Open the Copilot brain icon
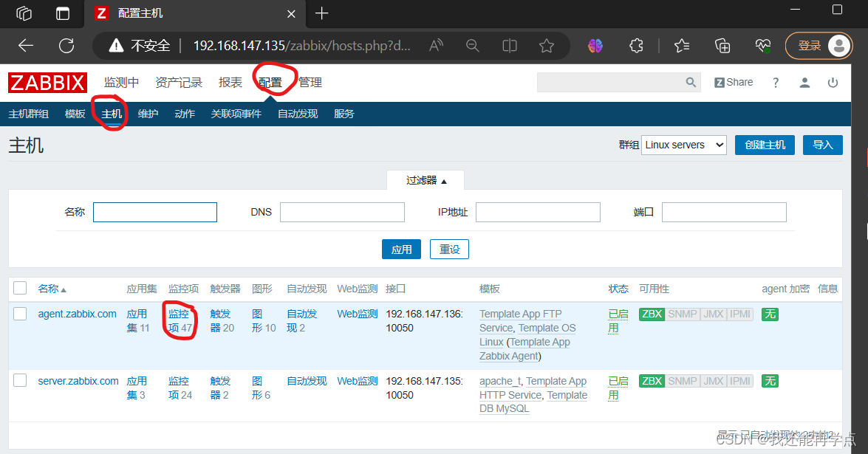This screenshot has height=454, width=868. click(595, 46)
